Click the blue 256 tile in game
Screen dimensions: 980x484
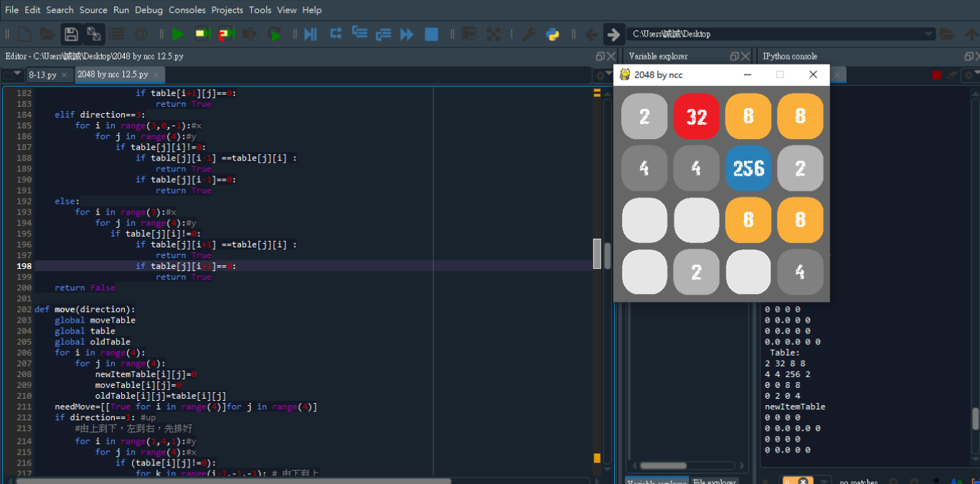[748, 168]
